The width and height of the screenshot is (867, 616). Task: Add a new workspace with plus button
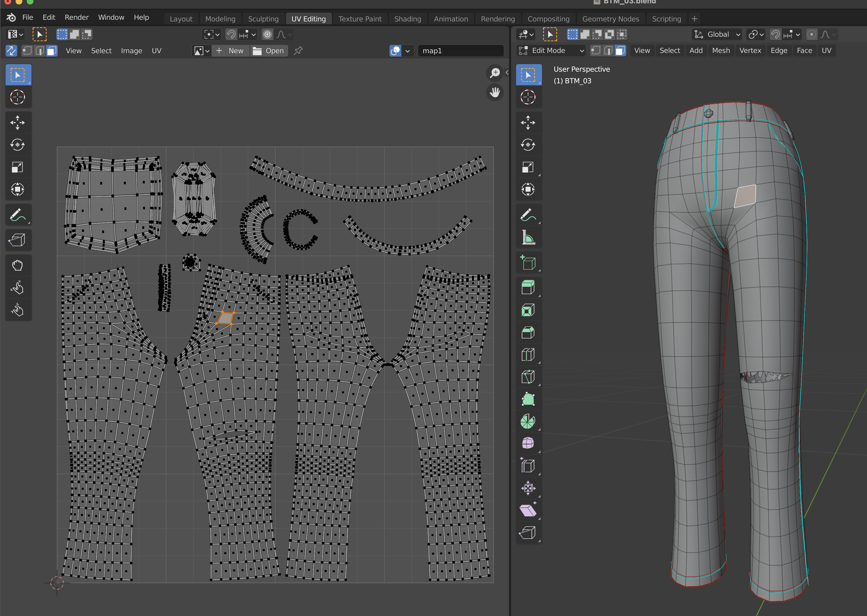[x=694, y=19]
